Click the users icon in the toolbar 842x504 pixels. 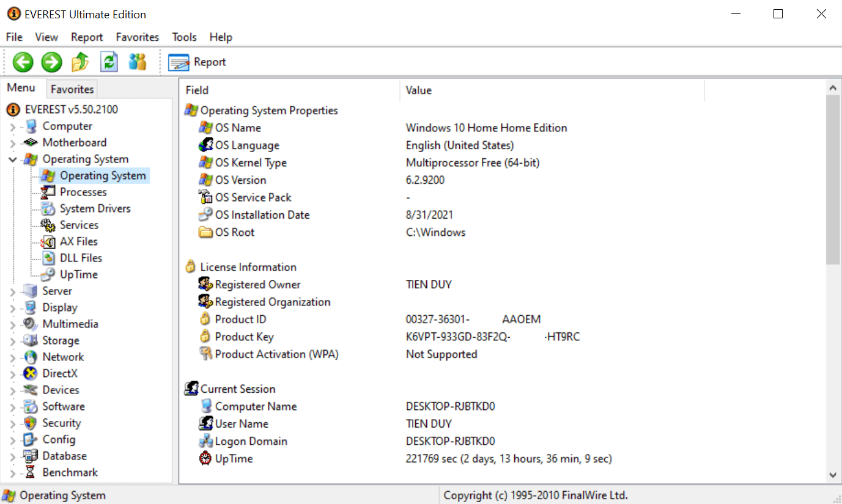138,62
